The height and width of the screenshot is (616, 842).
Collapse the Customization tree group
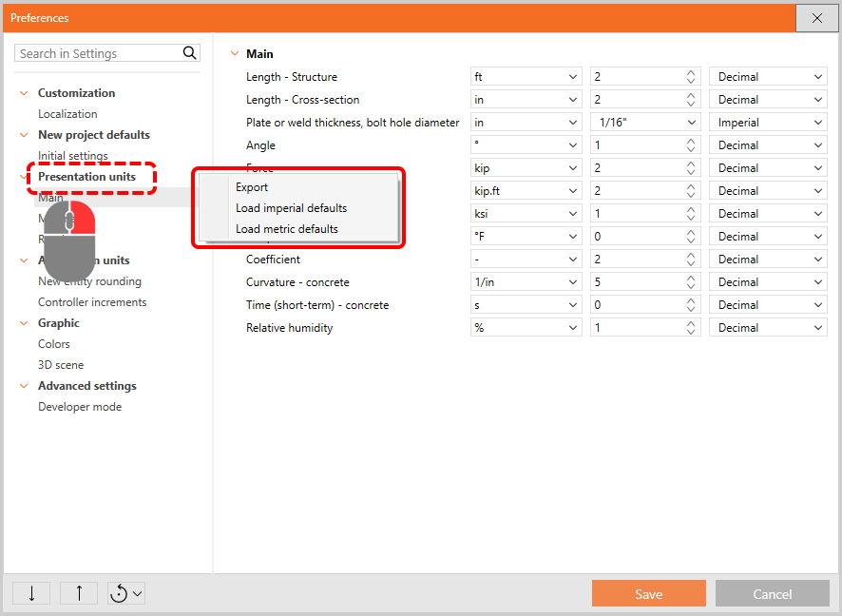point(25,93)
